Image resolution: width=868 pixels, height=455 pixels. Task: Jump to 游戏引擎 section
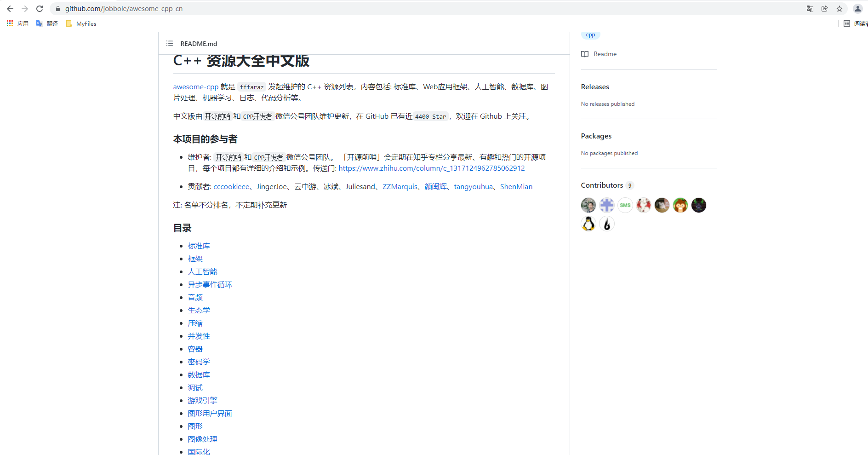click(203, 401)
